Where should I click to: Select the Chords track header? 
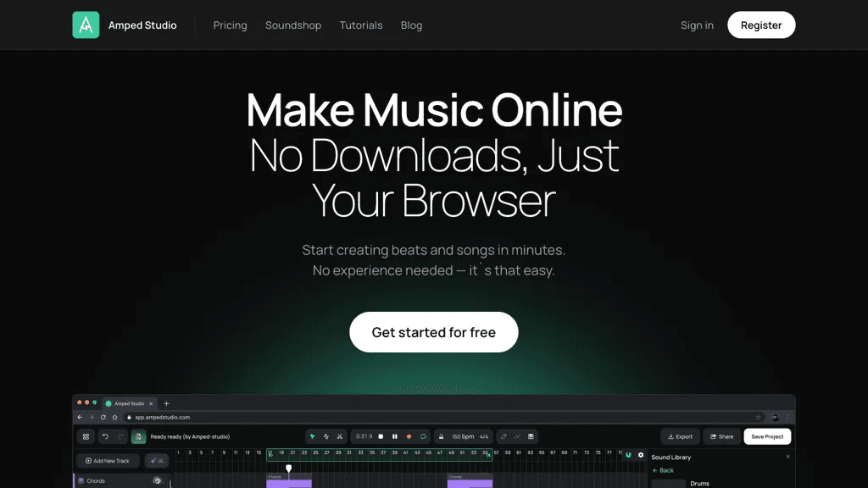click(120, 481)
